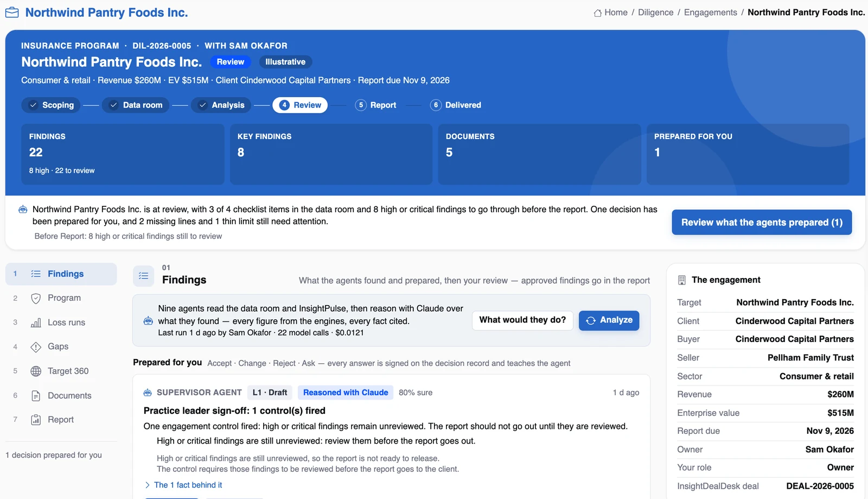The height and width of the screenshot is (499, 868).
Task: Click the robot icon beside Supervisor Agent
Action: click(148, 393)
